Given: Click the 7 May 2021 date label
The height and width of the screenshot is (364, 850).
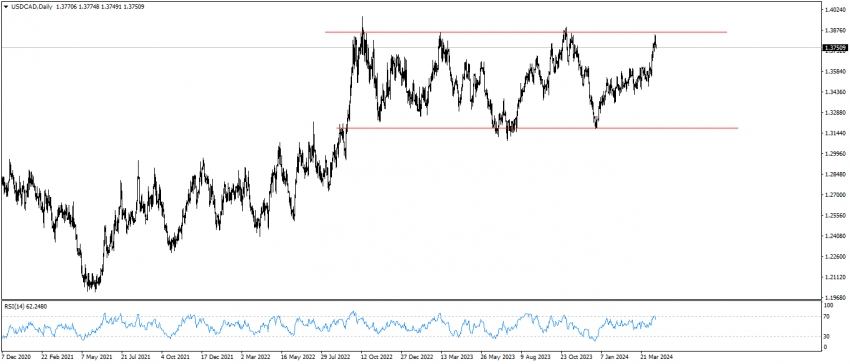Looking at the screenshot, I should pyautogui.click(x=96, y=357).
